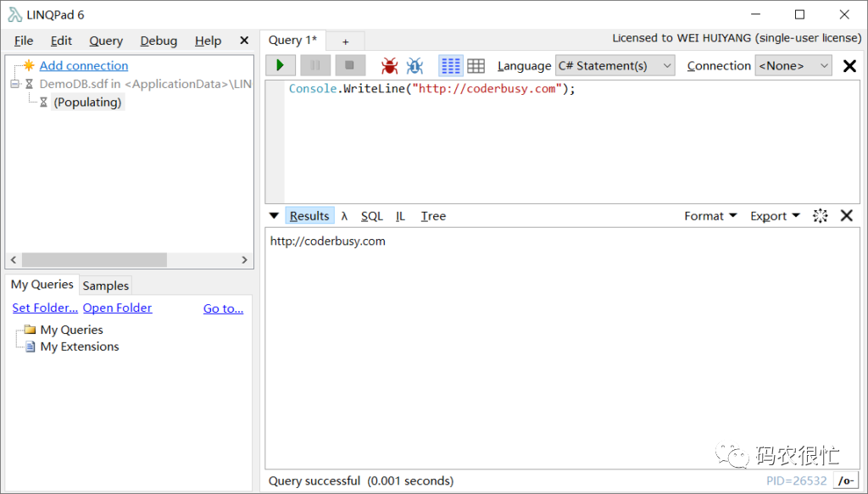868x494 pixels.
Task: Open the File menu
Action: 23,41
